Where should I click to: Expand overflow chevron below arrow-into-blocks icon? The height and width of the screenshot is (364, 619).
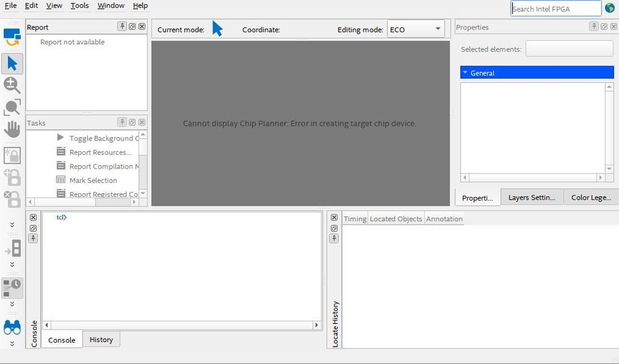(x=12, y=264)
